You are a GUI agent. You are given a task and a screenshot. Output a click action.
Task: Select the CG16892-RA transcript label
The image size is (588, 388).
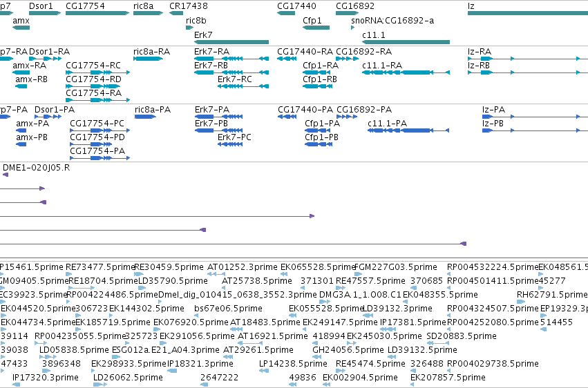[363, 52]
